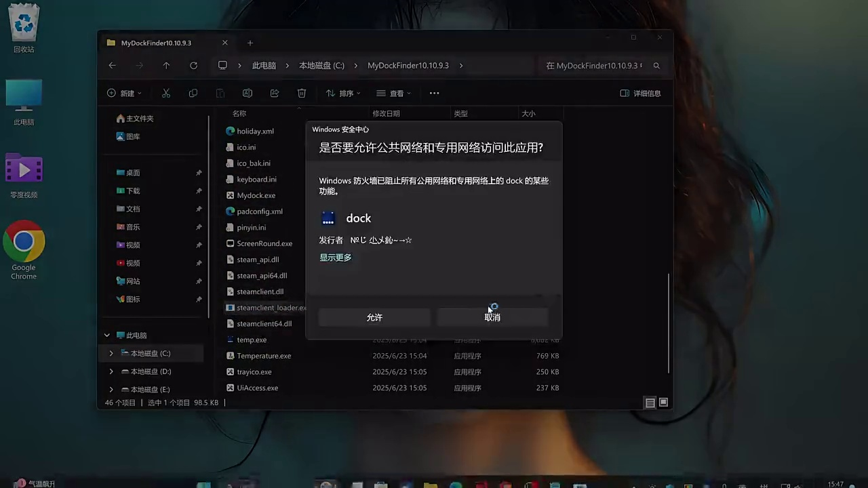Click the Delete trash icon in Explorer toolbar

[302, 93]
